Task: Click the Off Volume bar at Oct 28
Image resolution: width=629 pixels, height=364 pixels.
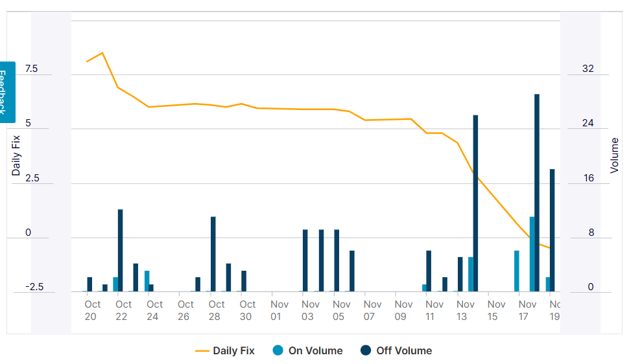Action: 213,254
